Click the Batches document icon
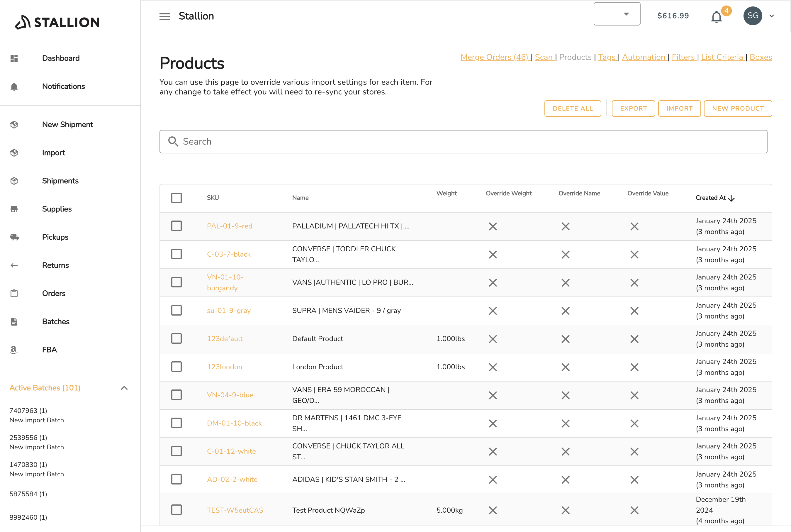 pos(14,322)
